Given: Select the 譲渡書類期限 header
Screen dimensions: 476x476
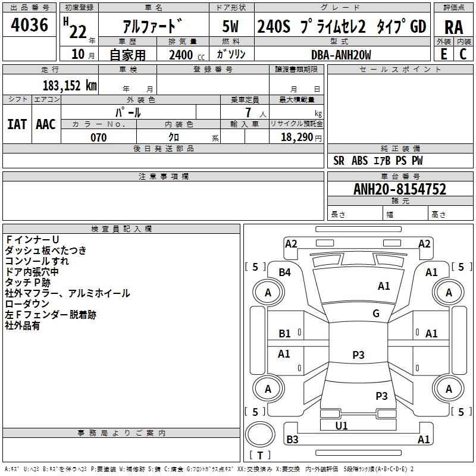Looking at the screenshot, I should [x=296, y=69].
